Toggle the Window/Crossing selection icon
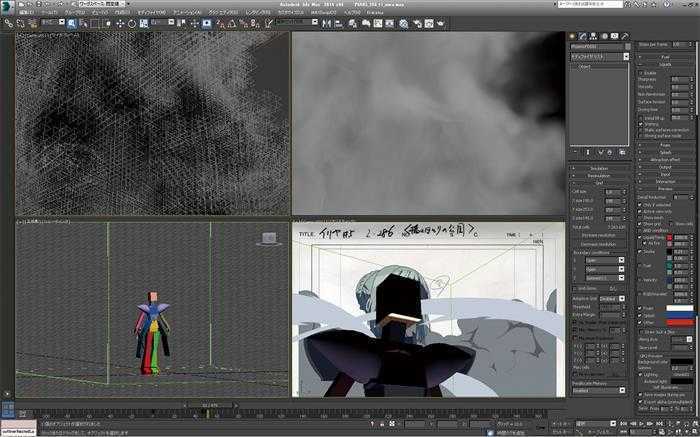 point(107,23)
